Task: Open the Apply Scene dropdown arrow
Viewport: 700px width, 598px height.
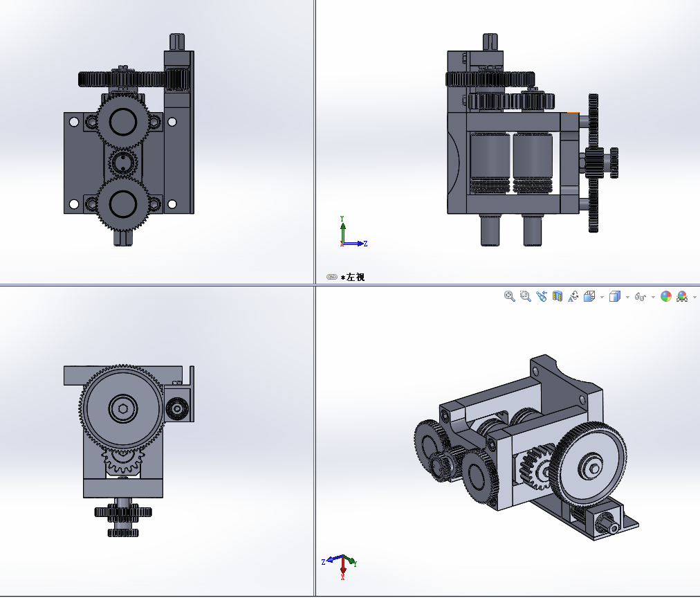Action: [x=694, y=297]
